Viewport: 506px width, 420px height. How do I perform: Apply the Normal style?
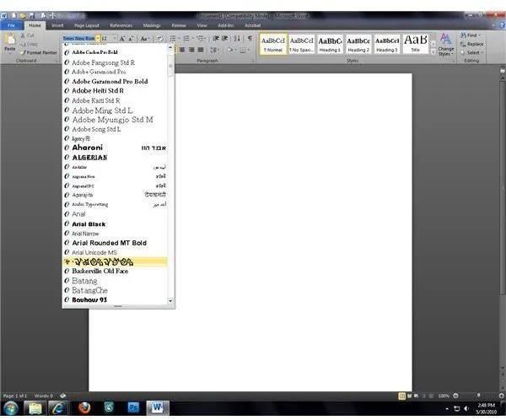click(x=273, y=44)
